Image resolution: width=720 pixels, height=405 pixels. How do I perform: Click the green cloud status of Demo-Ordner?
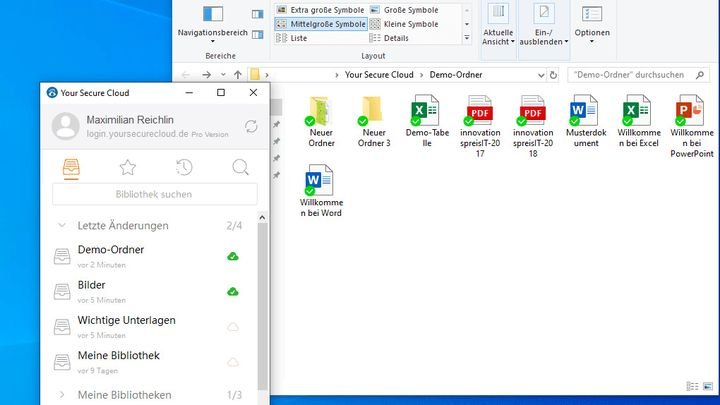pyautogui.click(x=233, y=256)
